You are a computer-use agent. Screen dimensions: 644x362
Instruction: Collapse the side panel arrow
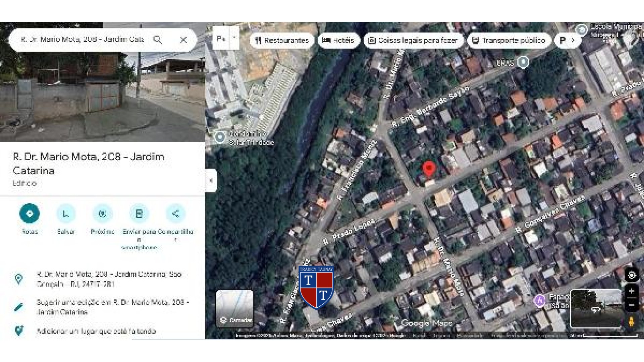(x=211, y=181)
